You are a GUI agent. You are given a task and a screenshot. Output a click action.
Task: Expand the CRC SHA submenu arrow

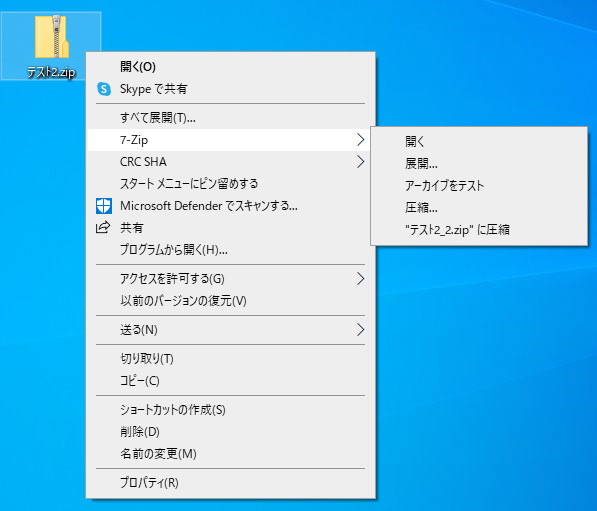coord(360,162)
